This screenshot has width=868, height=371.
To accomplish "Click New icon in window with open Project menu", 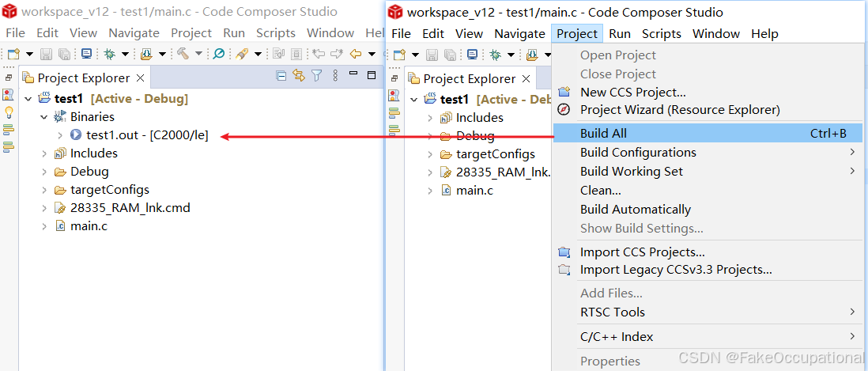I will (400, 55).
